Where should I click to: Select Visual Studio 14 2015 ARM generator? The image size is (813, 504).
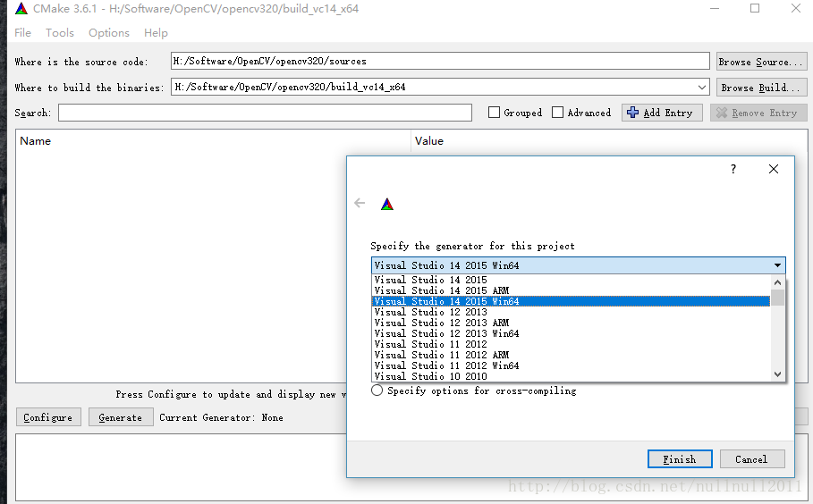point(571,290)
